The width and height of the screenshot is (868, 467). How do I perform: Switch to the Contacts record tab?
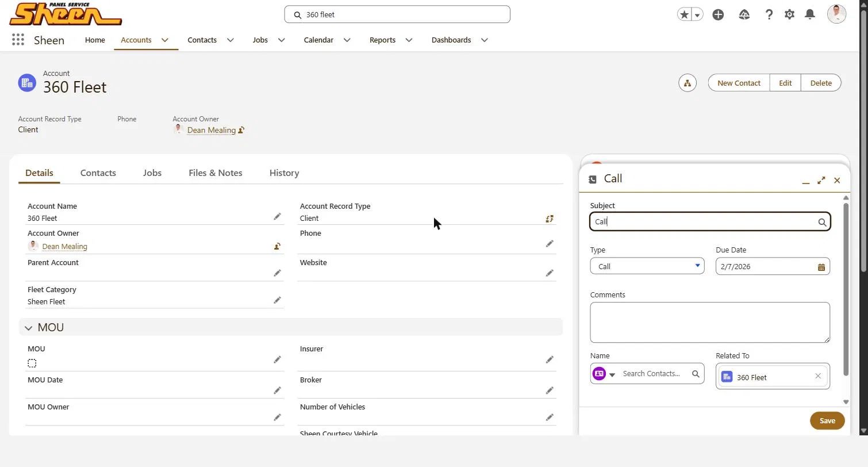(x=98, y=173)
